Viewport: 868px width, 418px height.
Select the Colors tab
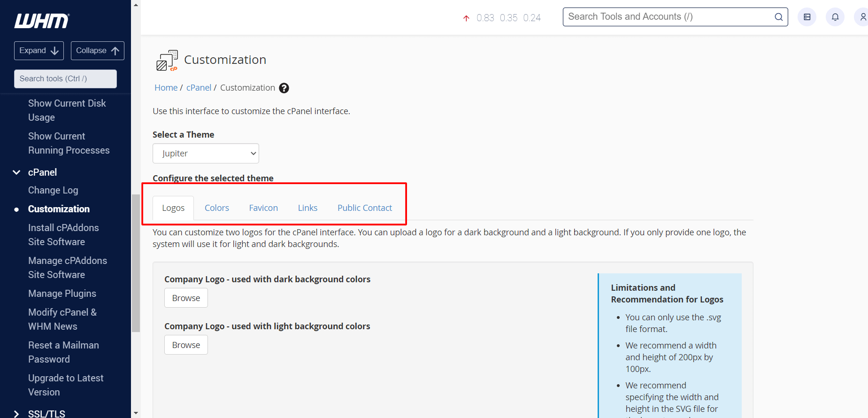pyautogui.click(x=216, y=208)
